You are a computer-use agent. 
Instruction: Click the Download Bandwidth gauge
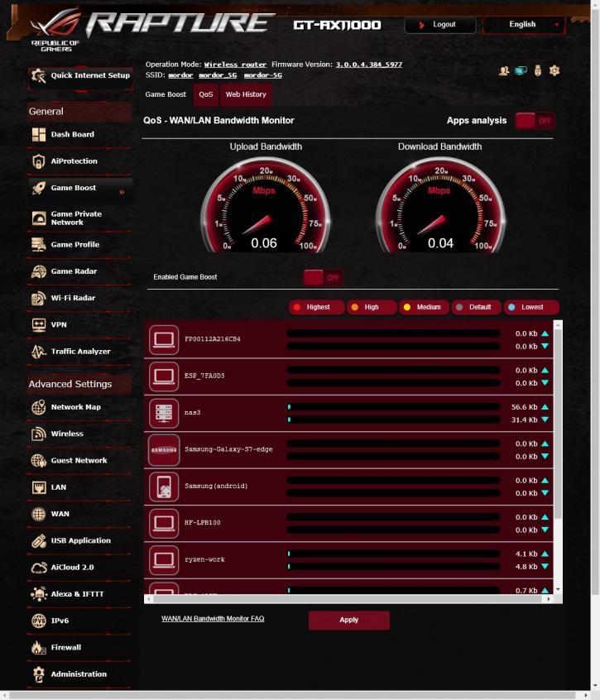(440, 205)
